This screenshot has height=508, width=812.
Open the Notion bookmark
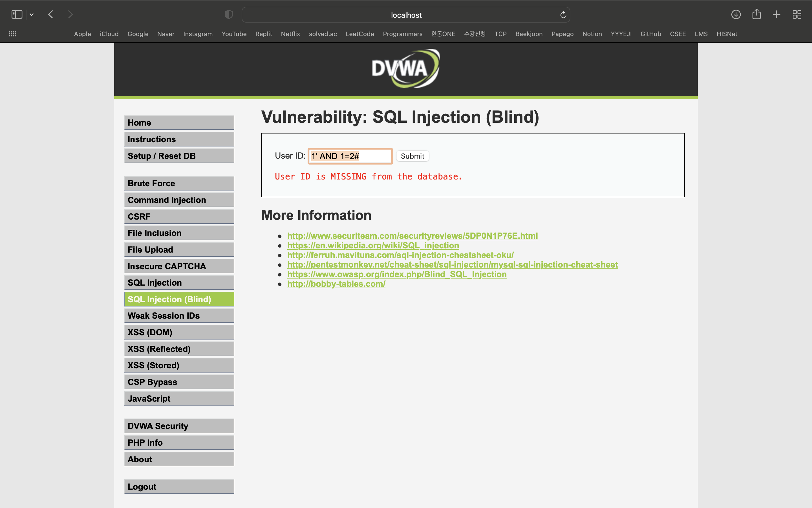(592, 34)
